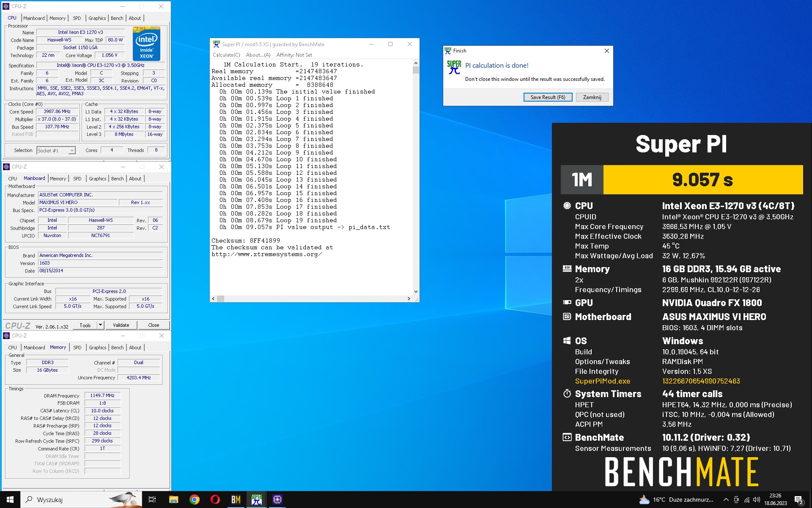This screenshot has height=508, width=812.
Task: Open Calculate(C) menu in Super PI
Action: pyautogui.click(x=226, y=55)
